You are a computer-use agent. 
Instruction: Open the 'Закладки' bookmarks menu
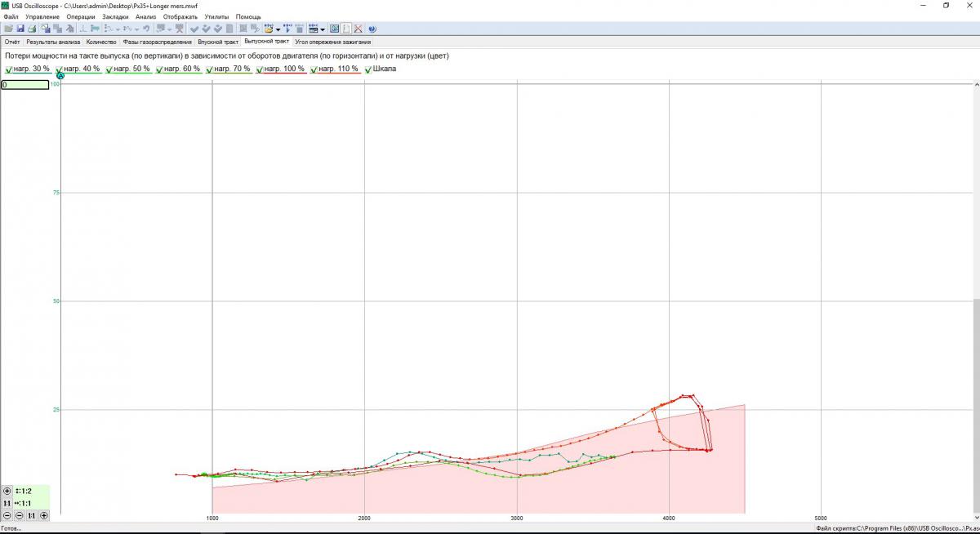[x=115, y=17]
